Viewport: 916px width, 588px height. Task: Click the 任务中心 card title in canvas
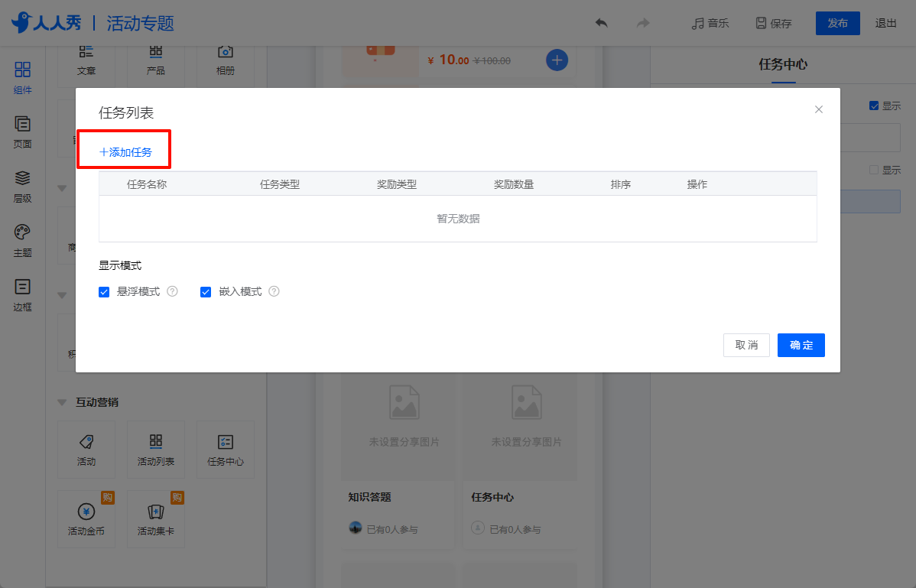(492, 497)
